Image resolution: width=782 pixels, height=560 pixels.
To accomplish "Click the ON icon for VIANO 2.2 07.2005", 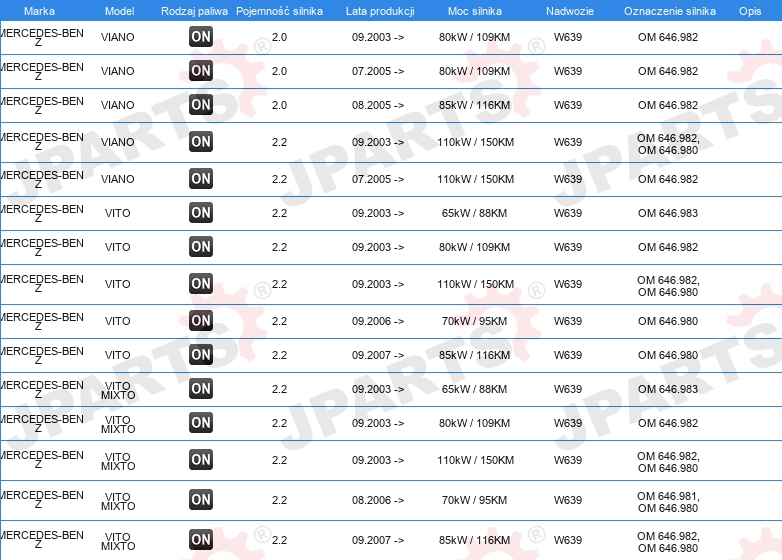I will click(x=201, y=179).
